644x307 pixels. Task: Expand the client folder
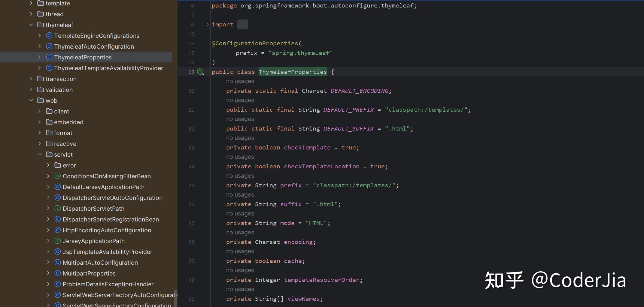pyautogui.click(x=40, y=111)
